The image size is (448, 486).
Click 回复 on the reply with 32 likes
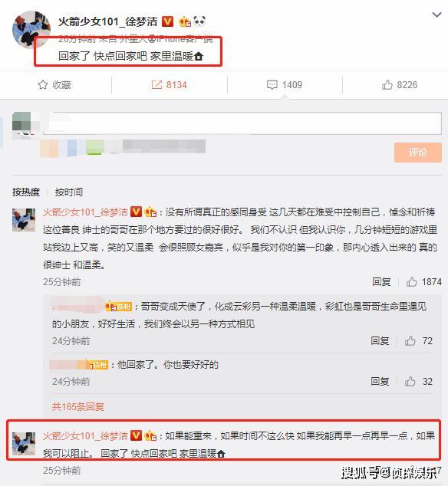point(380,381)
